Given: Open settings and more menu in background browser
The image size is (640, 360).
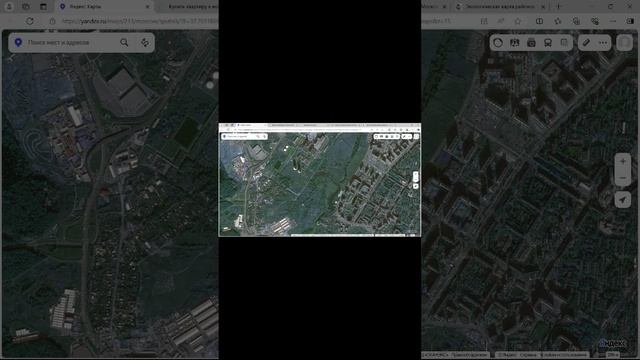Looking at the screenshot, I should [613, 21].
